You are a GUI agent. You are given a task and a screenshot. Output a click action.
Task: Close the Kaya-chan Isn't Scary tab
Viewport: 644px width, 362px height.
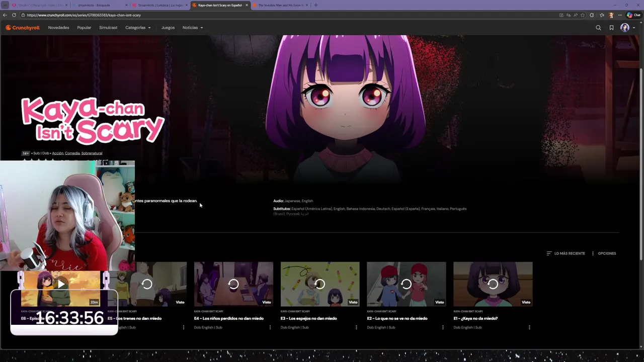click(x=247, y=5)
